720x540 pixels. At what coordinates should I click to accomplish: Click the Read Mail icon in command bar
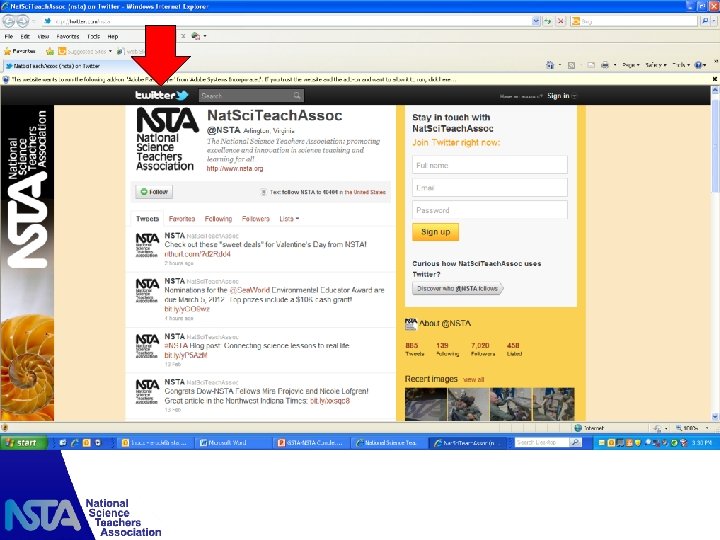[591, 65]
